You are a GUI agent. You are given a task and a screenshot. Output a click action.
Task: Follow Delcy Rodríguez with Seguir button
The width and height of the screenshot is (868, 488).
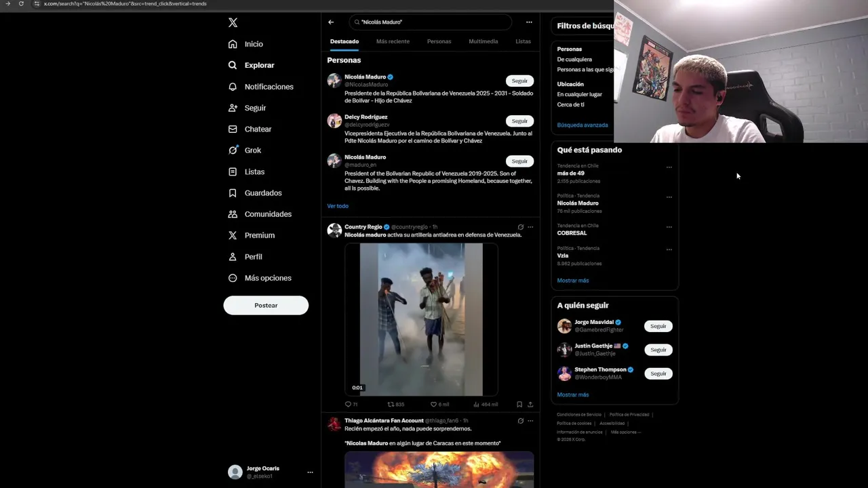pos(519,121)
